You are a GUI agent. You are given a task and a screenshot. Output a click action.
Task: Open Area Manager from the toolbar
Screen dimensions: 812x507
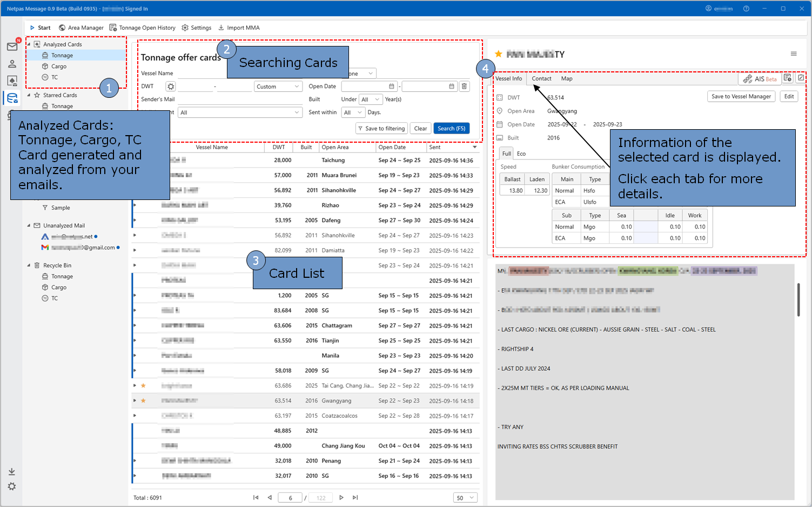pyautogui.click(x=81, y=28)
